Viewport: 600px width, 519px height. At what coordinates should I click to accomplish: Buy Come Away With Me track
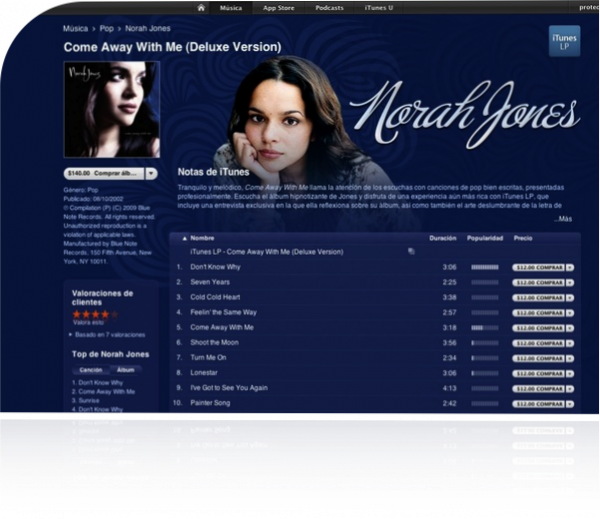[x=538, y=328]
